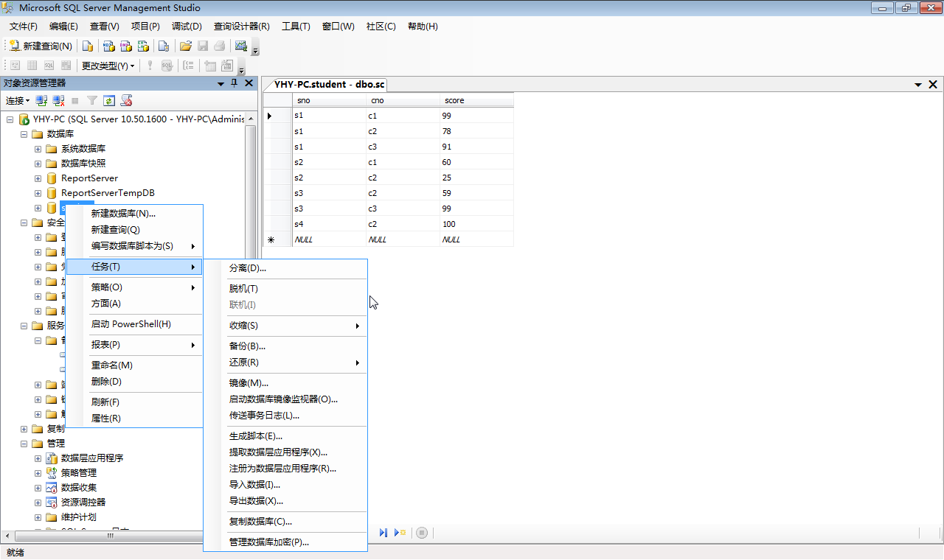Open the 更改类型(Y) dropdown
Image resolution: width=944 pixels, height=560 pixels.
coord(108,66)
